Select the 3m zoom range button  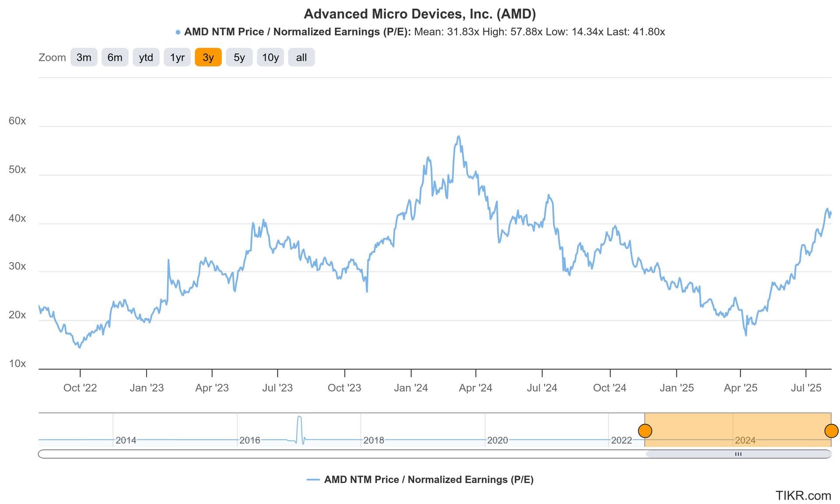click(x=84, y=57)
